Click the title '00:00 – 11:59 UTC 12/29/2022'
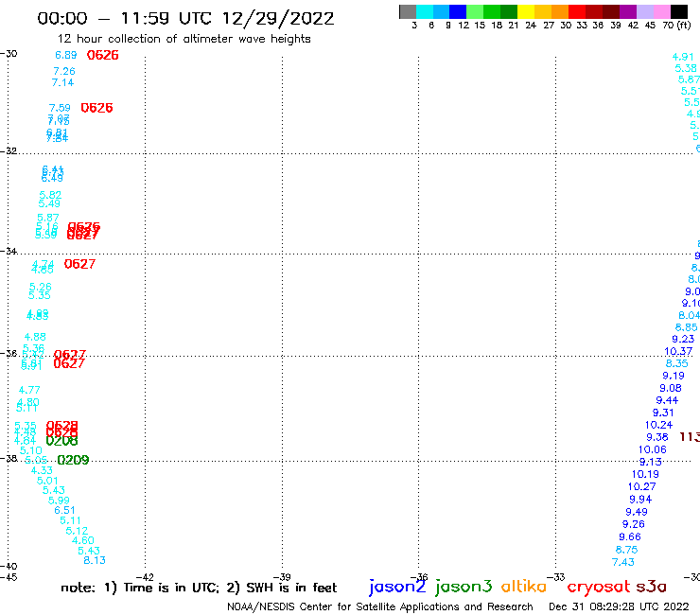This screenshot has height=615, width=700. (185, 18)
